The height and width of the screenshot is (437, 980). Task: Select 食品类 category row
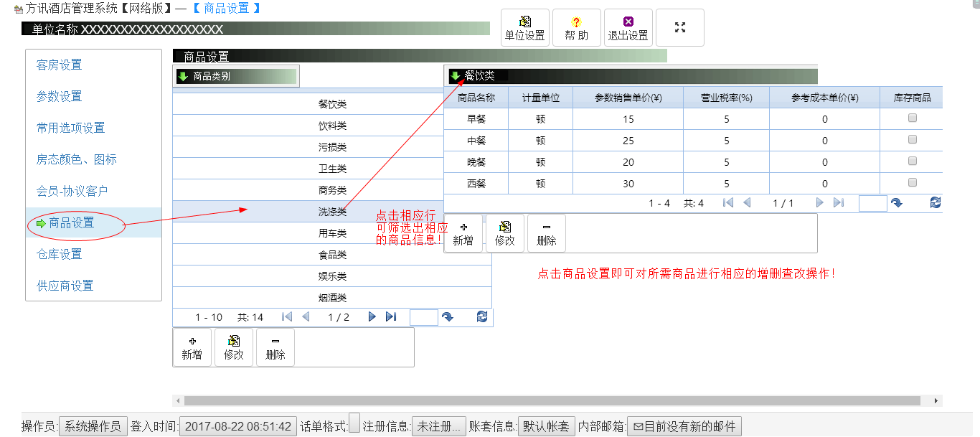click(x=332, y=255)
